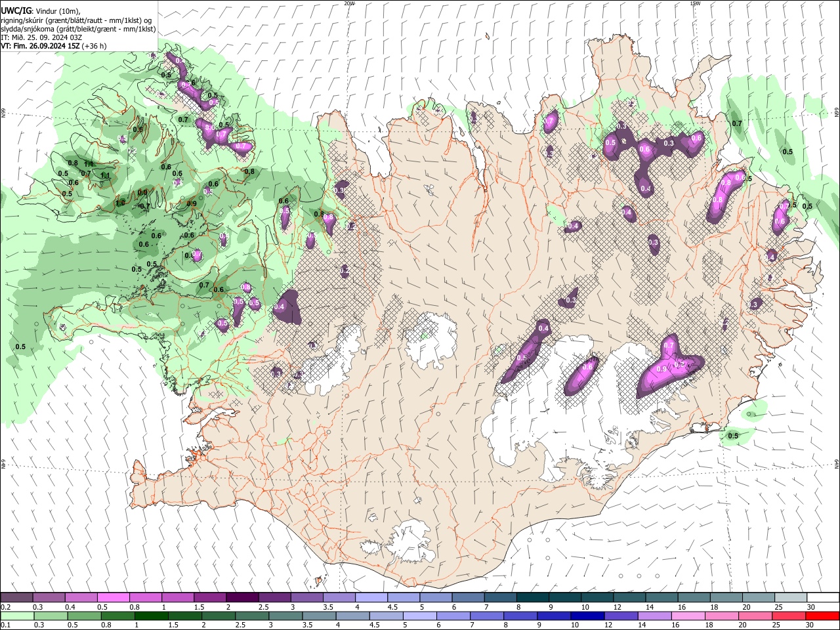Select the deep blue 10 swatch in bottom row
840x630 pixels.
tap(587, 616)
